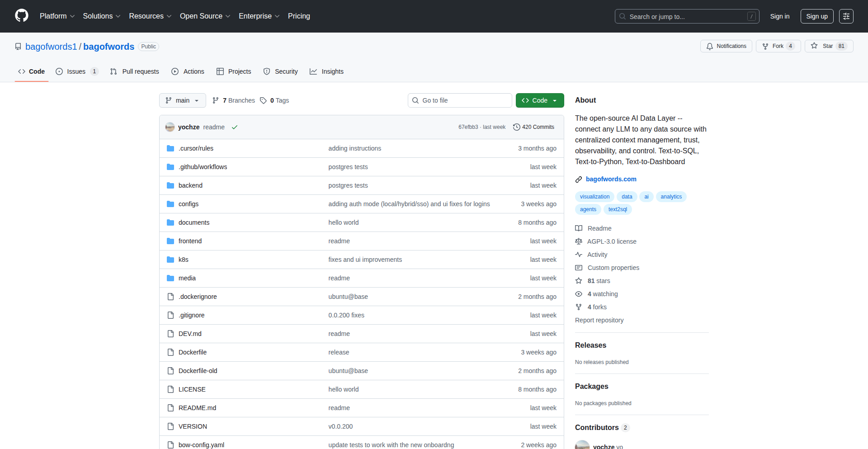
Task: Open the main branch selector dropdown
Action: tap(183, 100)
